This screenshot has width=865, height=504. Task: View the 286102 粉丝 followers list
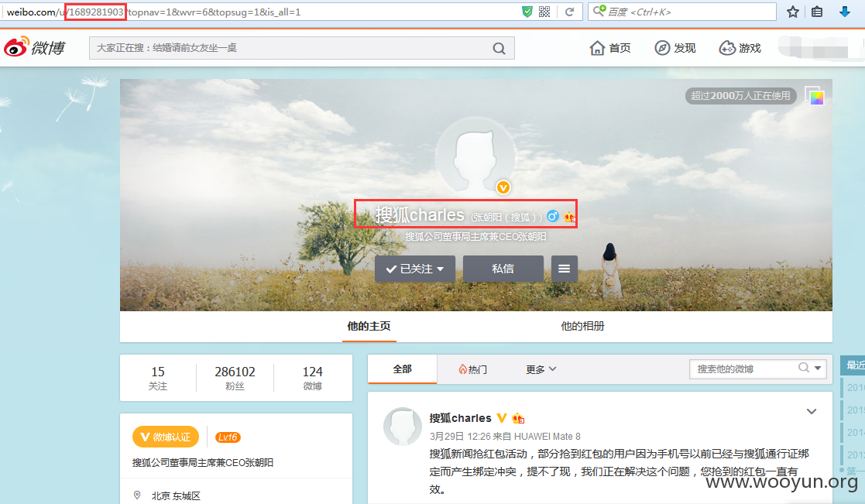coord(235,378)
